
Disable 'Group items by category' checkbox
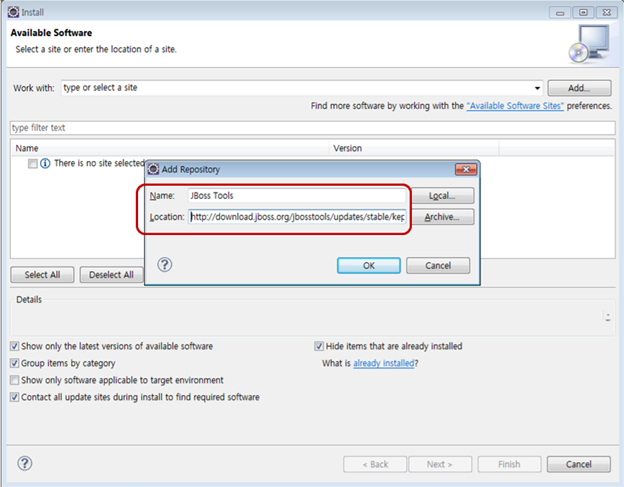(14, 363)
